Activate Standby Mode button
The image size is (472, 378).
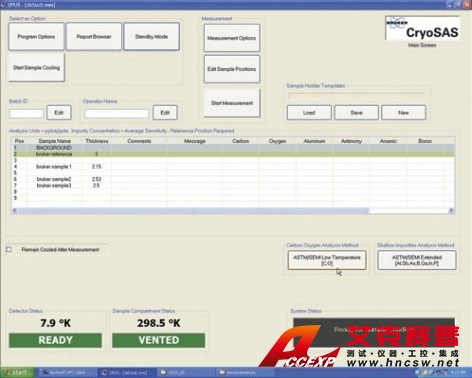(x=151, y=37)
